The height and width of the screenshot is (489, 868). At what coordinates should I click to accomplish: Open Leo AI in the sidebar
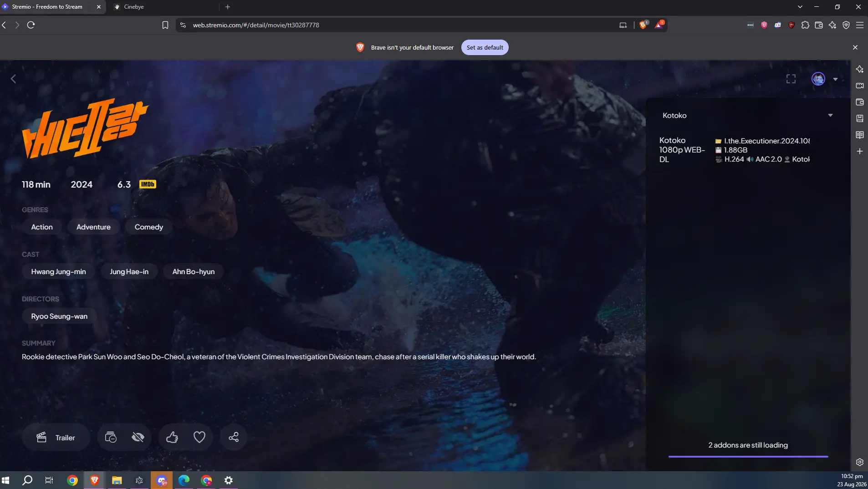pyautogui.click(x=860, y=69)
